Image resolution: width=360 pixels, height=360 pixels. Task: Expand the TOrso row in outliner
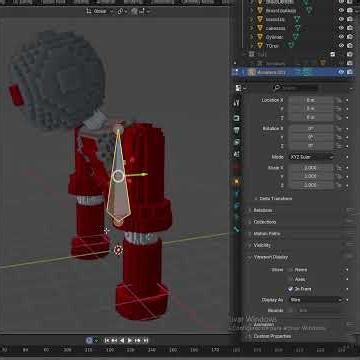252,45
